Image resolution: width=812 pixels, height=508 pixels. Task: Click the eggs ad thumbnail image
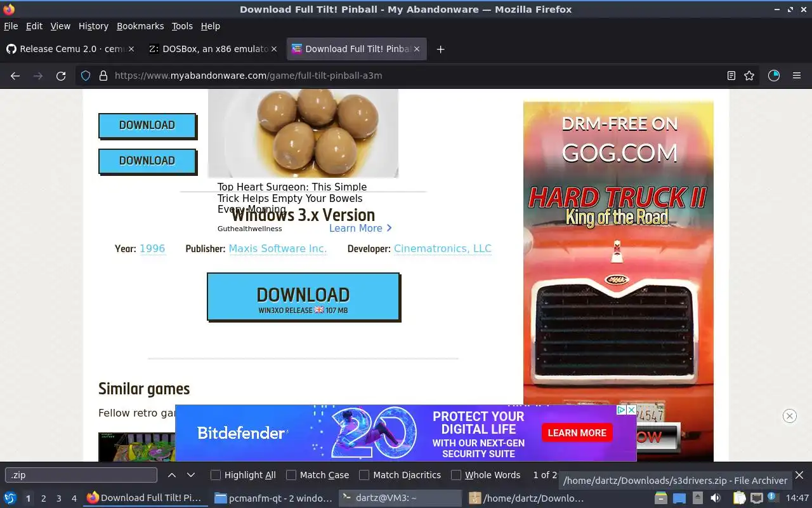pyautogui.click(x=303, y=133)
